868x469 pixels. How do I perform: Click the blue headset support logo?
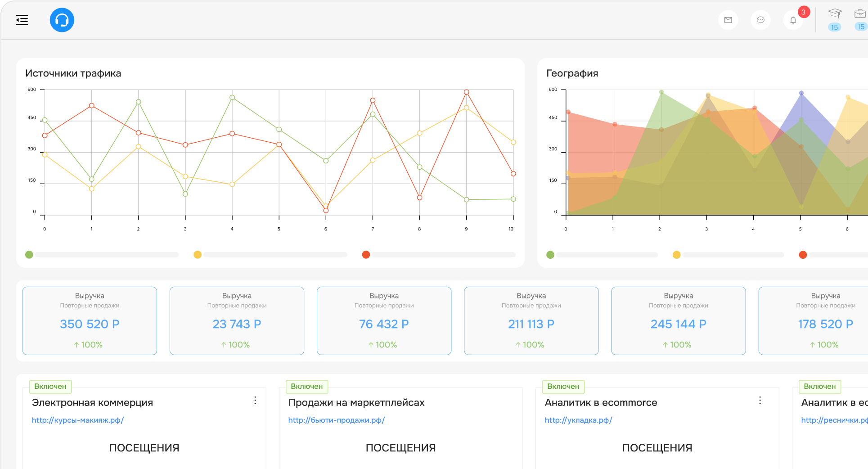pos(62,20)
